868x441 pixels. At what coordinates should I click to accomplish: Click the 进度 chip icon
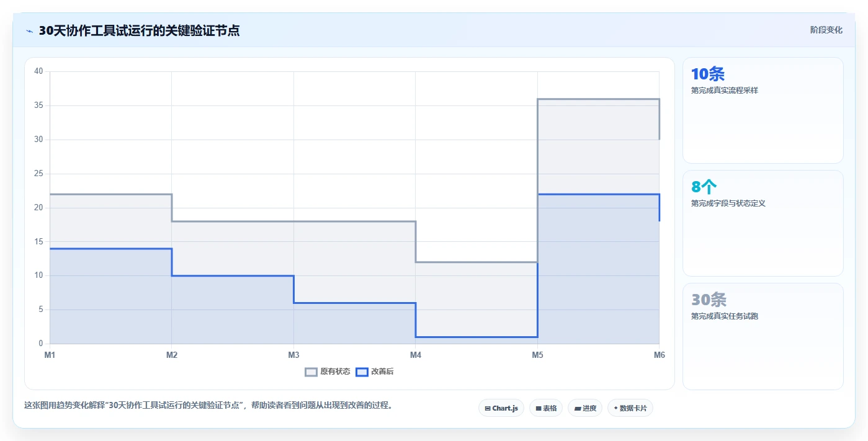click(578, 409)
